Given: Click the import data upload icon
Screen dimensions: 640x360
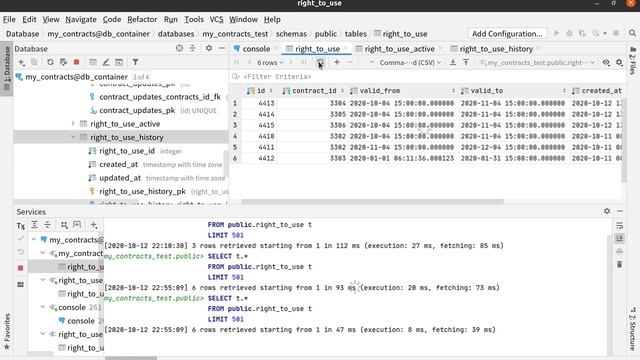Looking at the screenshot, I should point(466,62).
